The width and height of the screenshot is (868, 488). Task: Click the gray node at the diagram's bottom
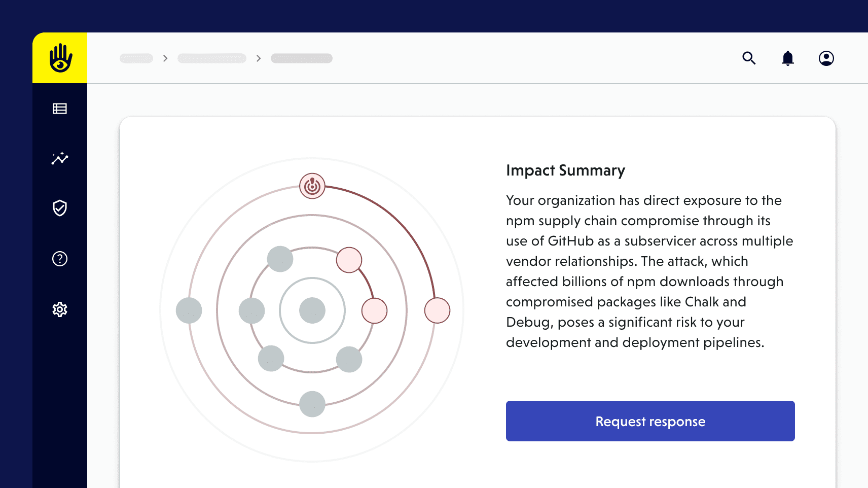point(312,404)
